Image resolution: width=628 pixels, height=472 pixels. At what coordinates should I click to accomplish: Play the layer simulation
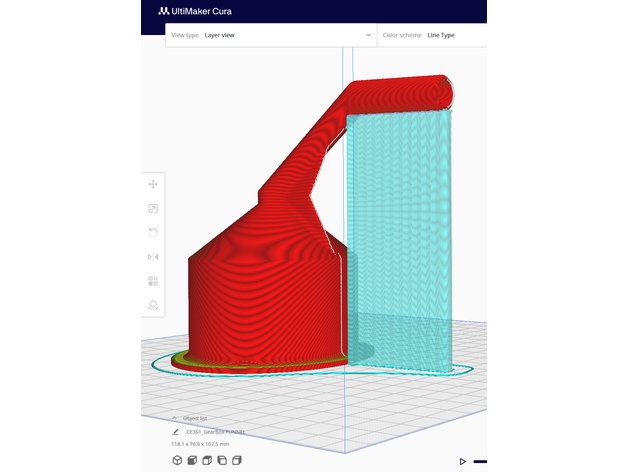click(x=462, y=461)
